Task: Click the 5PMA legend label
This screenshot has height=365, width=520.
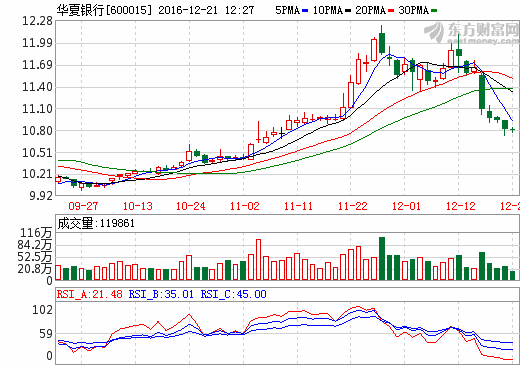Action: [x=287, y=10]
